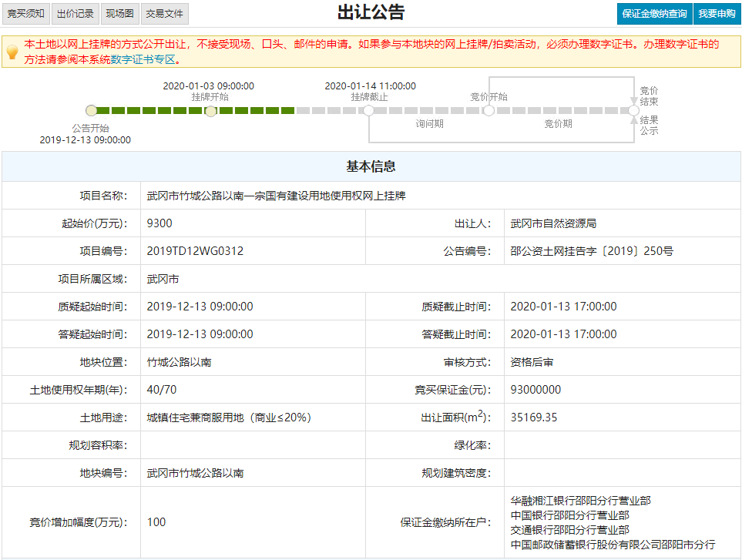Viewport: 742px width, 560px height.
Task: Click land use term value 40/70
Action: tap(161, 390)
